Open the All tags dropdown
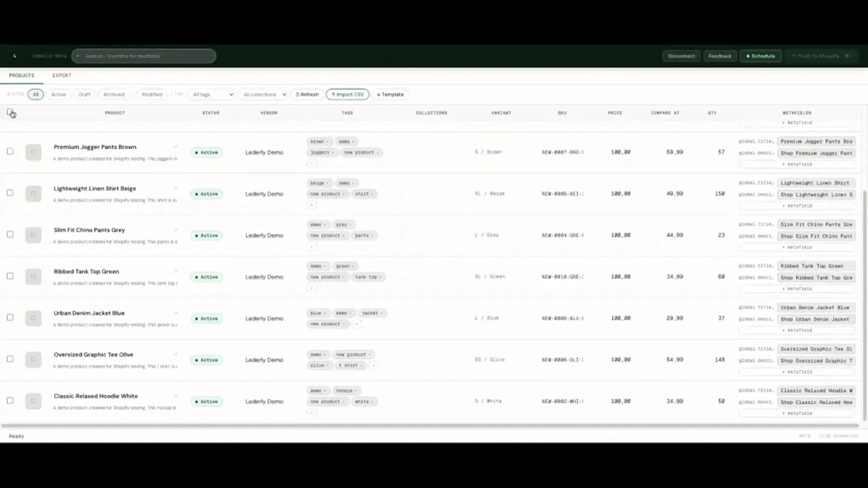The height and width of the screenshot is (488, 868). click(x=211, y=94)
